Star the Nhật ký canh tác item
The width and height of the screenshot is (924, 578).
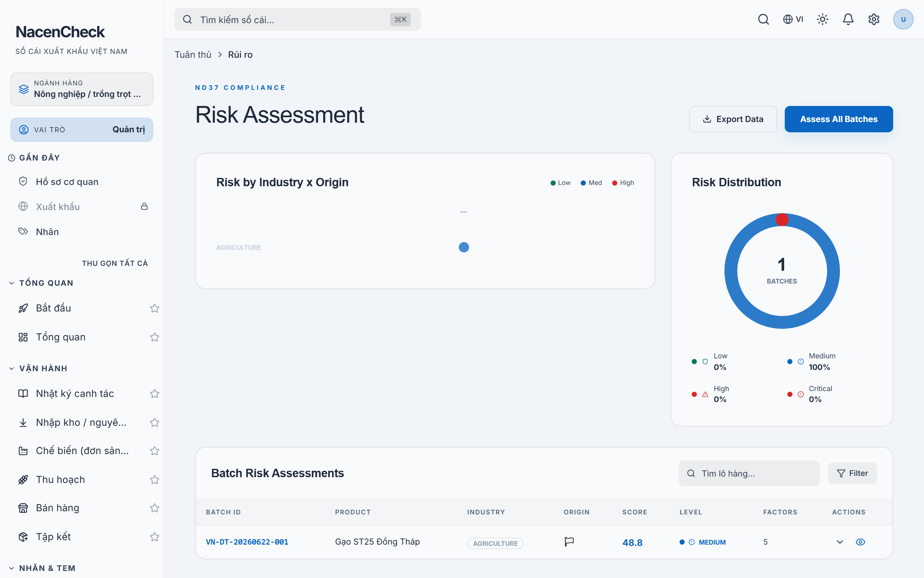point(154,393)
